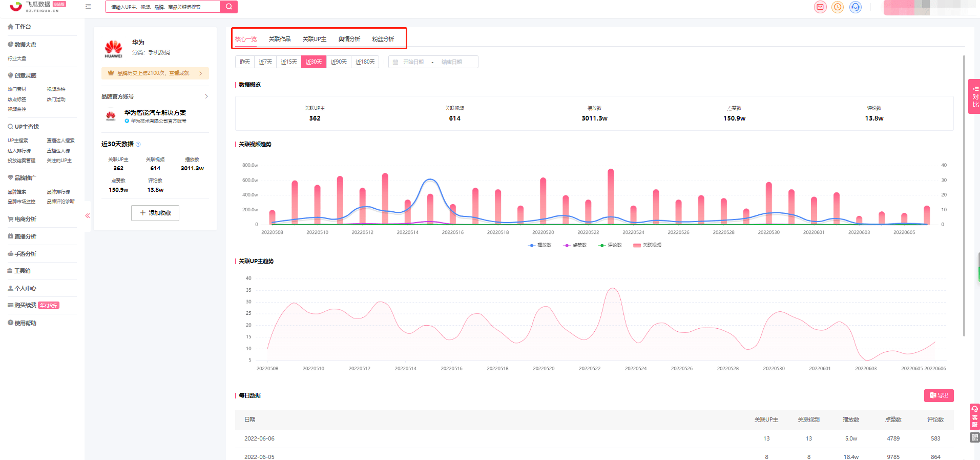The image size is (980, 460).
Task: Switch to the 关联UP主 tab
Action: click(315, 39)
